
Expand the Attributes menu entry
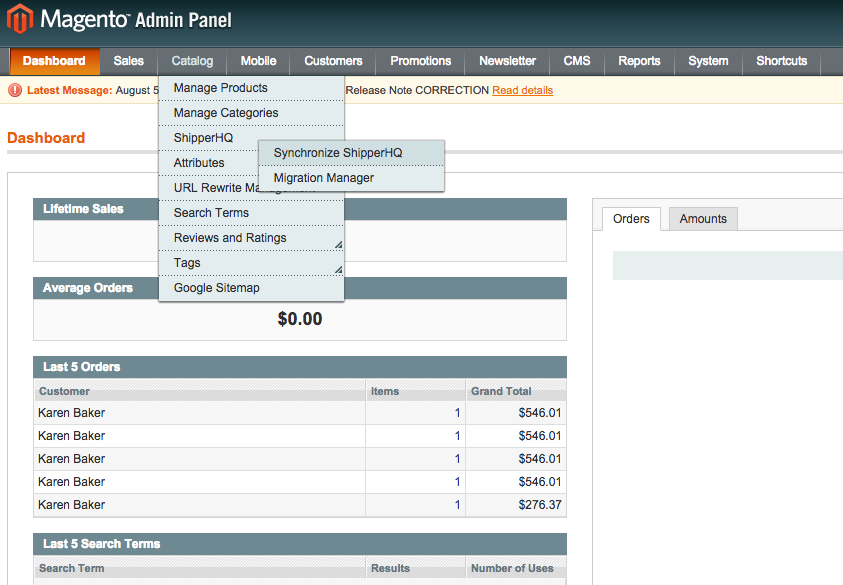point(199,163)
